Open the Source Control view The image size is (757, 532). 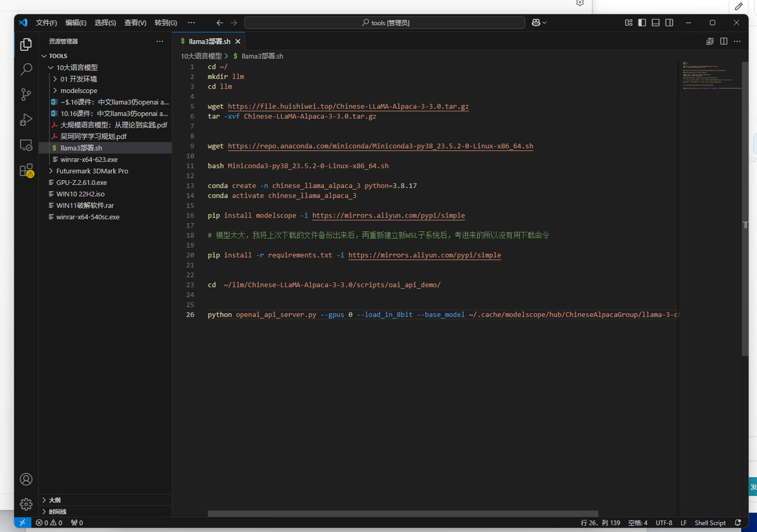(x=26, y=94)
